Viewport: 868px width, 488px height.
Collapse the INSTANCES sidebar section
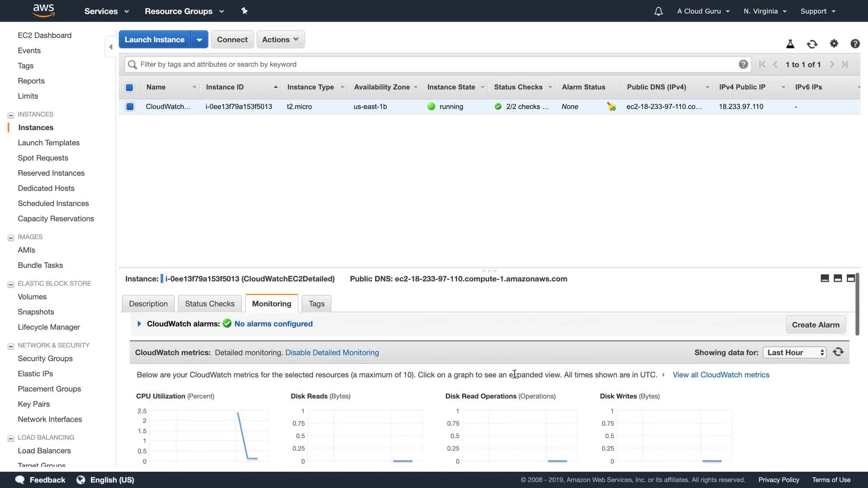(x=11, y=115)
